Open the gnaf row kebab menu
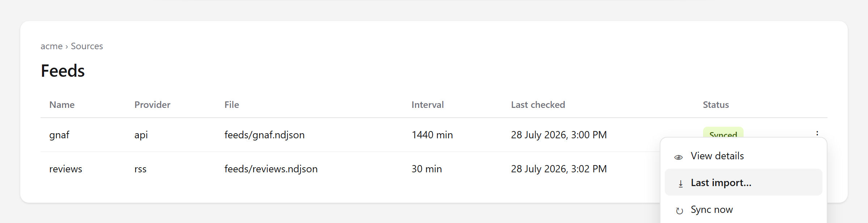This screenshot has width=868, height=223. [817, 133]
